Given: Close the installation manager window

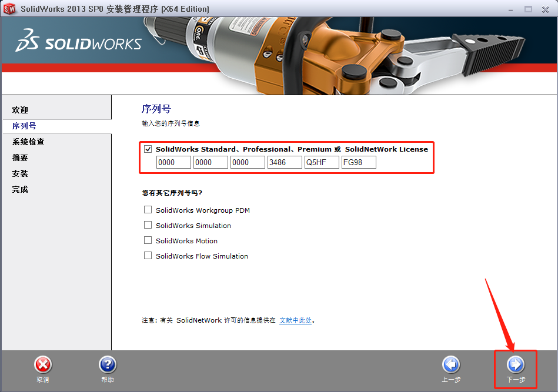Looking at the screenshot, I should (x=546, y=9).
